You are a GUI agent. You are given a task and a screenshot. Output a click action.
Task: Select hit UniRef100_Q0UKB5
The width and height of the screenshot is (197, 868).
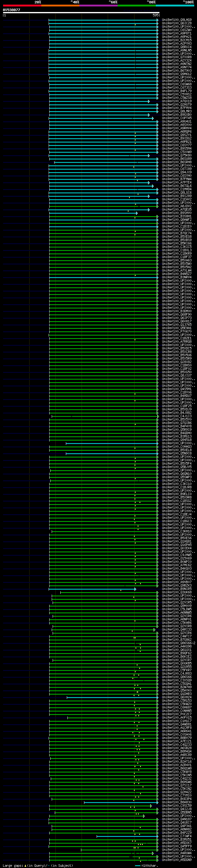(177, 664)
